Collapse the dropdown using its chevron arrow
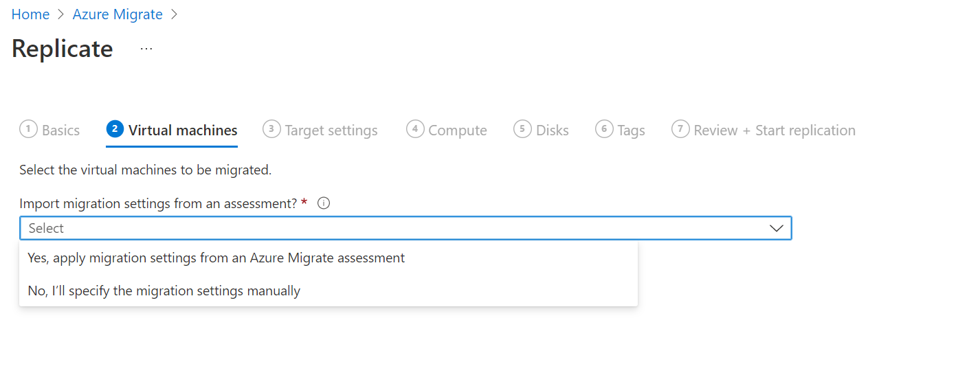Image resolution: width=980 pixels, height=386 pixels. [x=777, y=228]
